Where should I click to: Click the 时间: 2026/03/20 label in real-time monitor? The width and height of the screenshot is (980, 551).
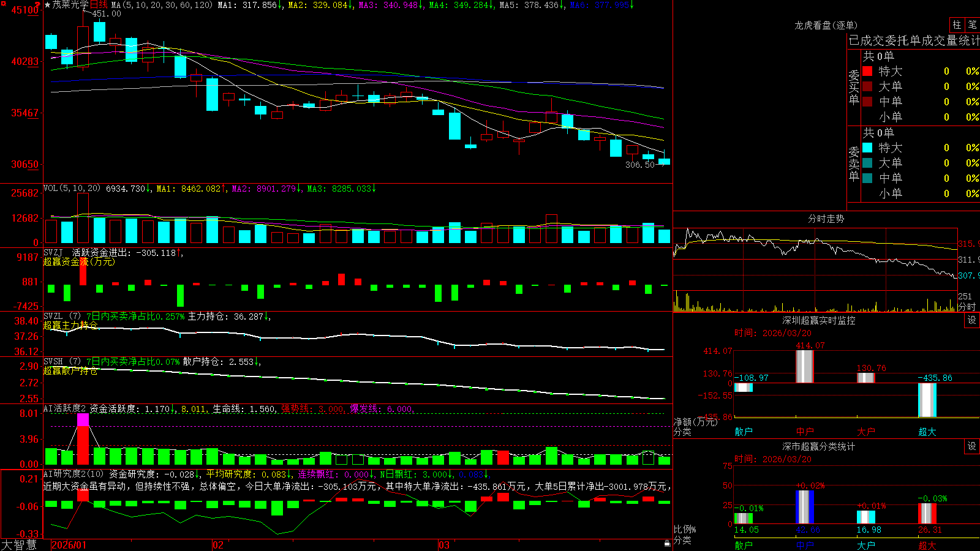(x=773, y=333)
